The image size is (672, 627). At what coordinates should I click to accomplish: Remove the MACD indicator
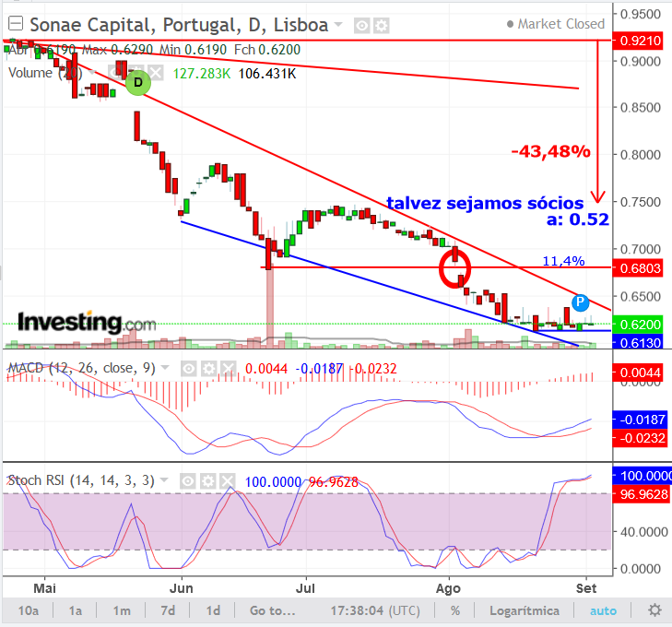(228, 368)
